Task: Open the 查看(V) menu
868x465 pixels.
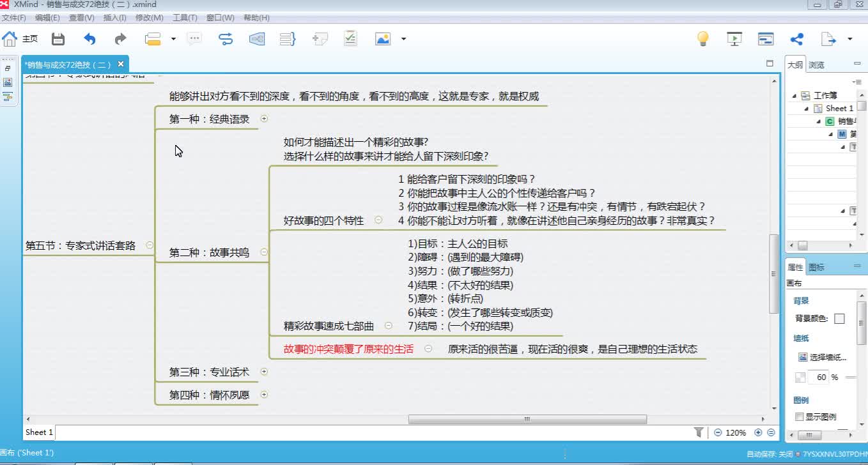Action: click(81, 18)
